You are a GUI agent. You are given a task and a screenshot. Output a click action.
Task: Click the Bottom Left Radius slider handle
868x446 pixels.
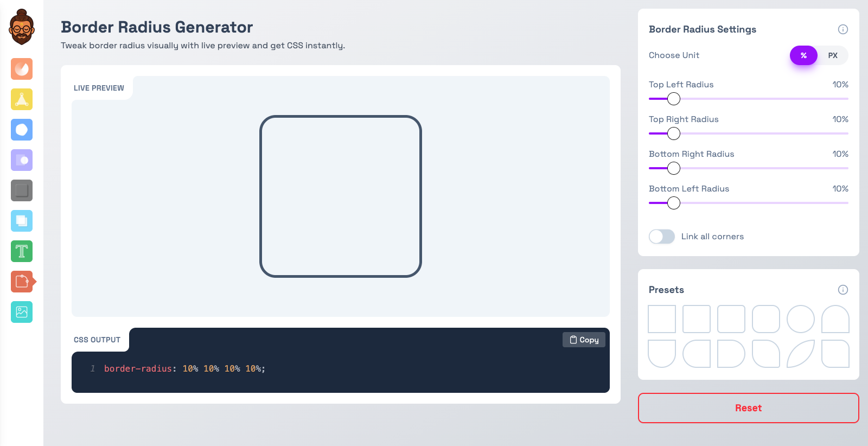(x=674, y=203)
